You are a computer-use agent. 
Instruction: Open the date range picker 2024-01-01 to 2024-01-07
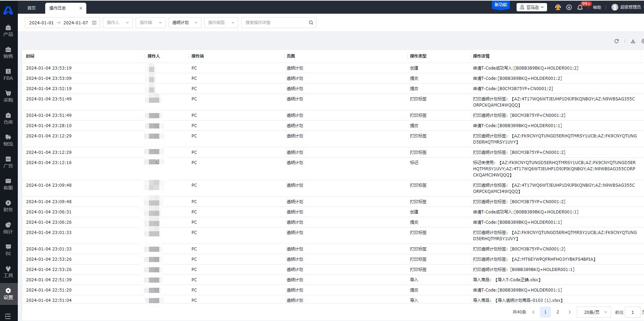[x=62, y=23]
